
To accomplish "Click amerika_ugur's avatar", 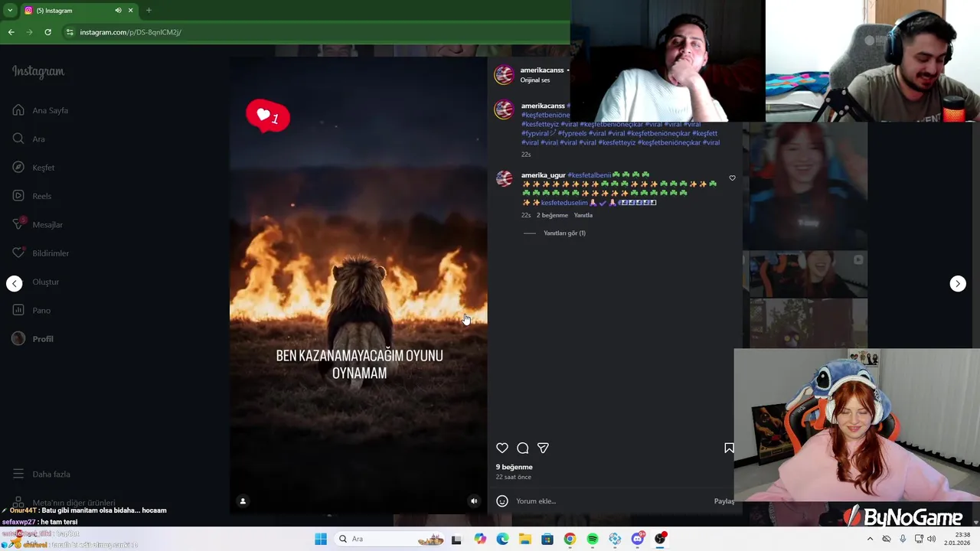I will coord(504,178).
